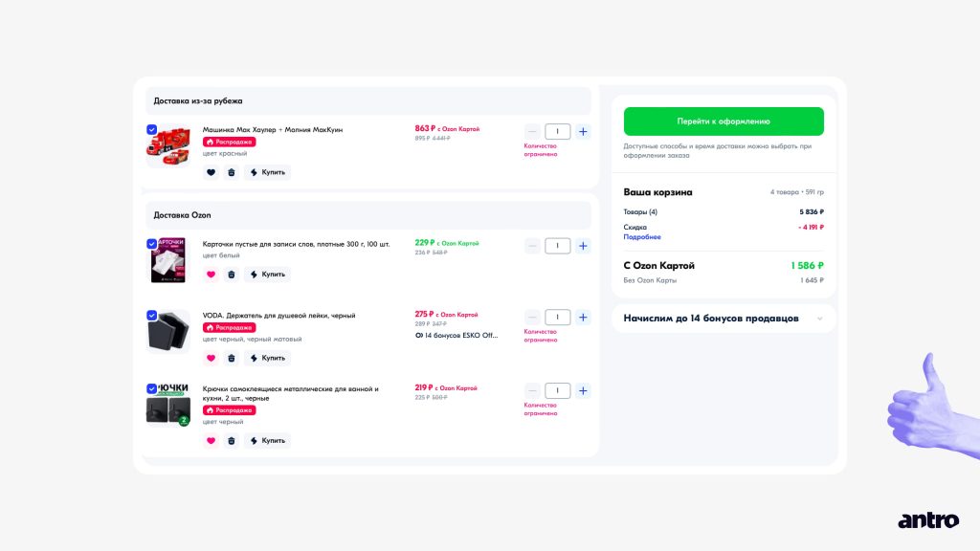Decrease quantity of Машинка Мак Хаулер

pyautogui.click(x=532, y=131)
